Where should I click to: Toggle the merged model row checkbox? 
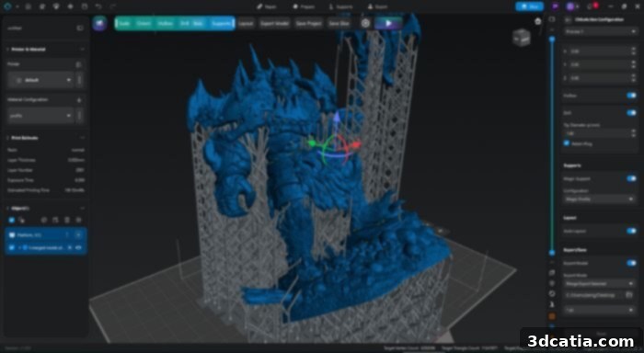point(12,248)
